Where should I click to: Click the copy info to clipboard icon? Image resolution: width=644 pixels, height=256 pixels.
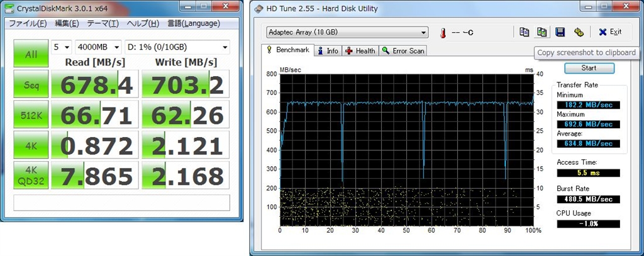(x=525, y=32)
